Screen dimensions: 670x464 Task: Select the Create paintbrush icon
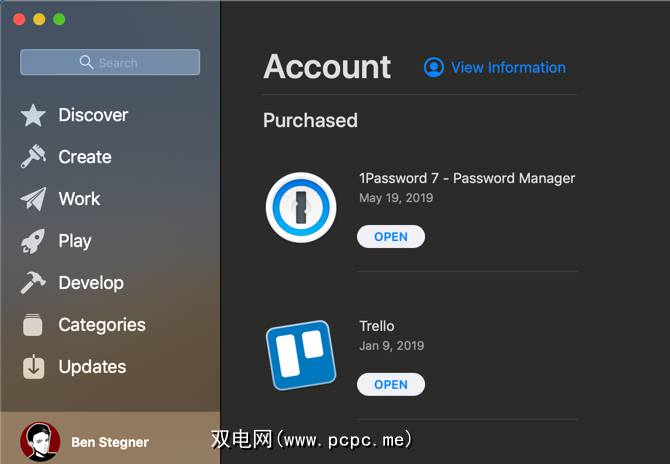pyautogui.click(x=33, y=157)
